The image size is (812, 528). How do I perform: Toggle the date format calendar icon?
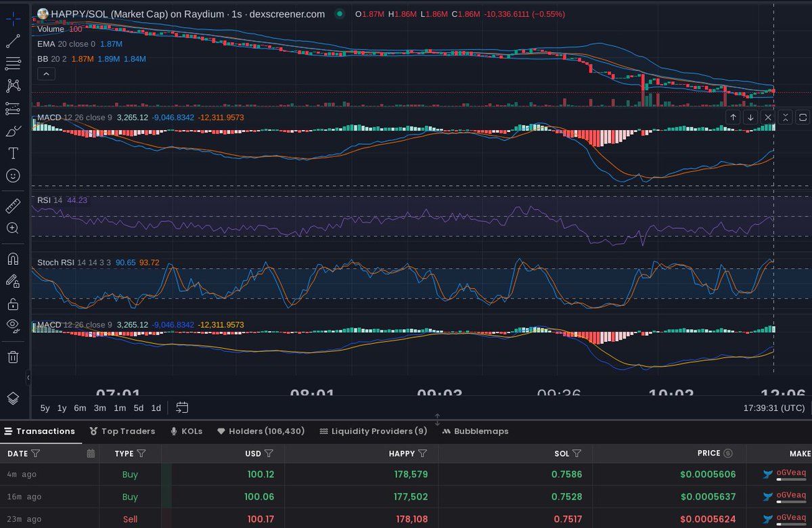(x=91, y=454)
